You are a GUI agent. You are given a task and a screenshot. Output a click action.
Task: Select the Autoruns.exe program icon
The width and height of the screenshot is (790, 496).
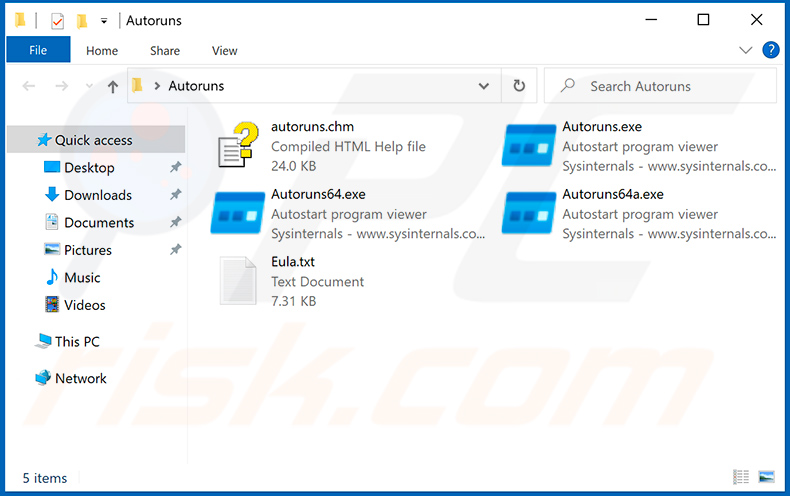(x=529, y=145)
